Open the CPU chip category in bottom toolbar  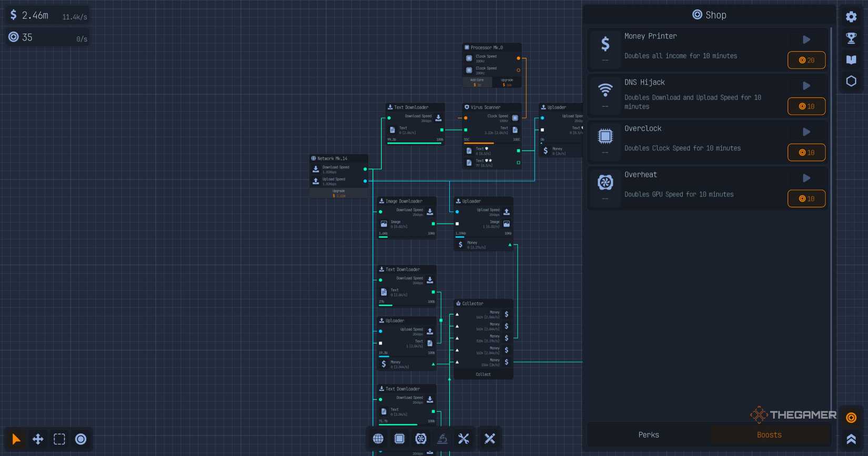tap(399, 439)
